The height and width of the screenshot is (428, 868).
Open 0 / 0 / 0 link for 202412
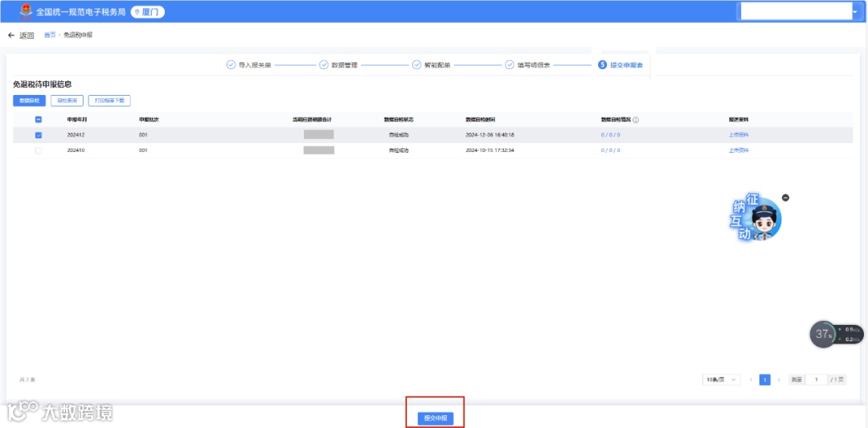coord(611,134)
